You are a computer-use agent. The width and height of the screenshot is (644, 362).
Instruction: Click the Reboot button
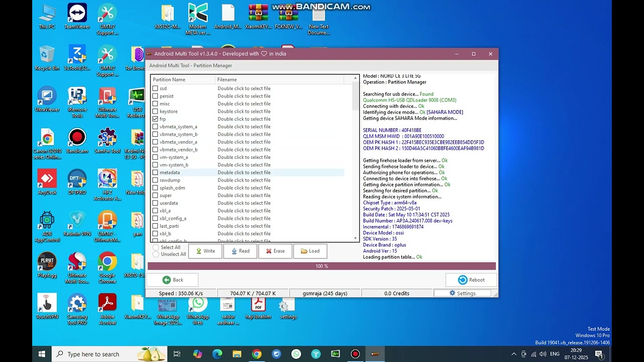tap(471, 280)
